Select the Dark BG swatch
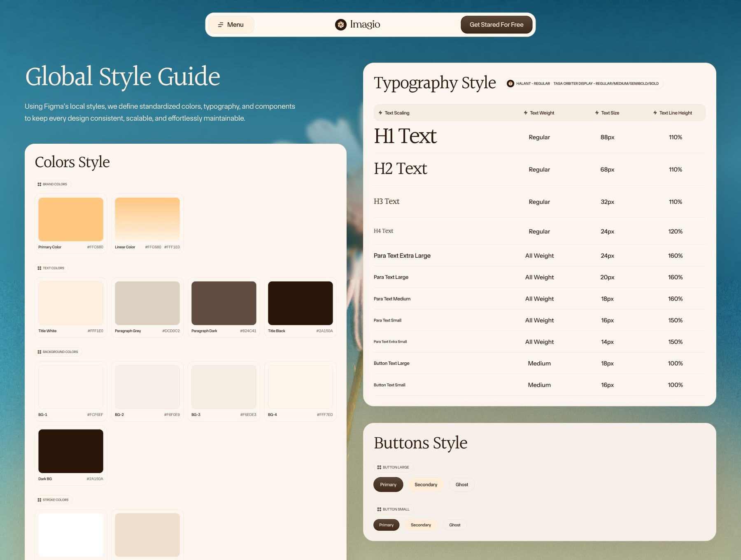Image resolution: width=741 pixels, height=560 pixels. (x=71, y=451)
